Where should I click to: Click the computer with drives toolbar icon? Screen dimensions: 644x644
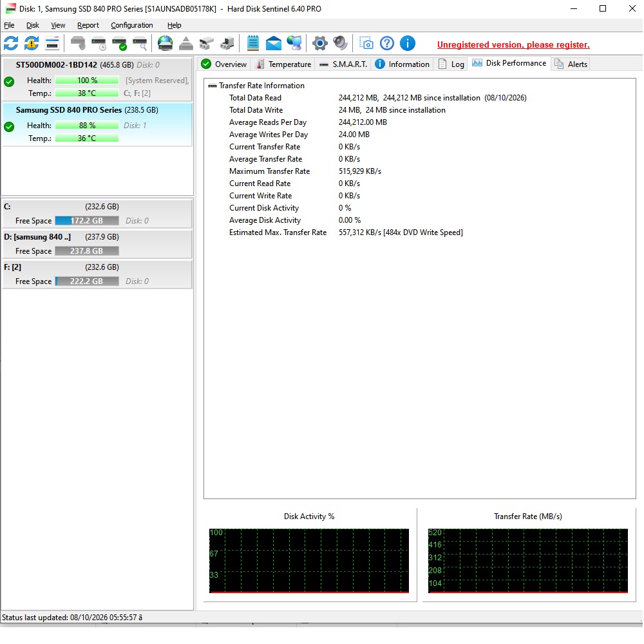(227, 43)
